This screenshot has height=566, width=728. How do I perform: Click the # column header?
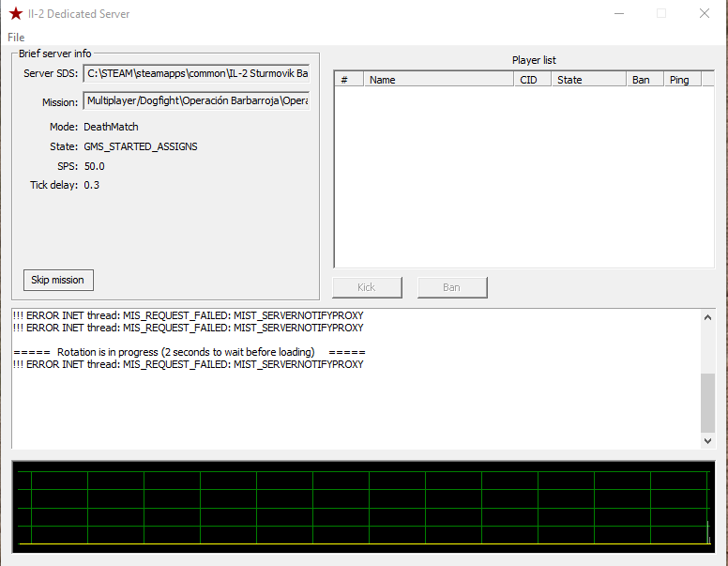pos(349,80)
